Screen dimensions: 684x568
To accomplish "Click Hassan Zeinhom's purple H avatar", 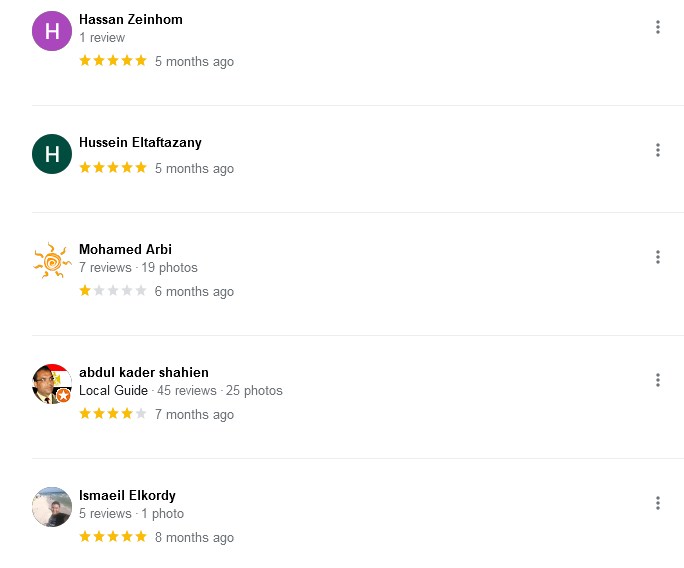I will [52, 31].
